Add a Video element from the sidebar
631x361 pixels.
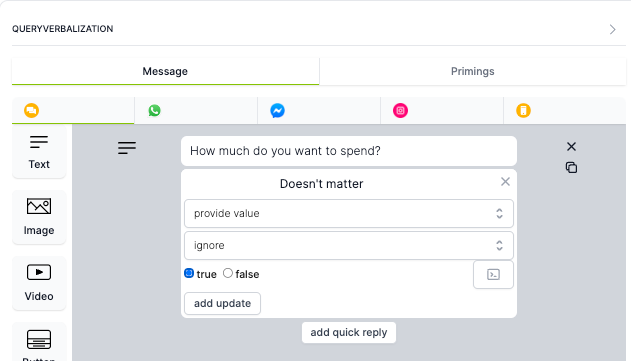(x=39, y=283)
